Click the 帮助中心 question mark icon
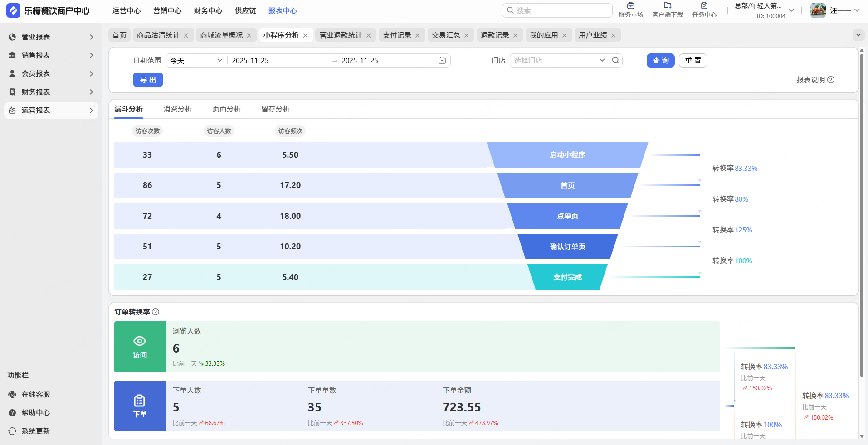This screenshot has width=868, height=445. point(12,413)
